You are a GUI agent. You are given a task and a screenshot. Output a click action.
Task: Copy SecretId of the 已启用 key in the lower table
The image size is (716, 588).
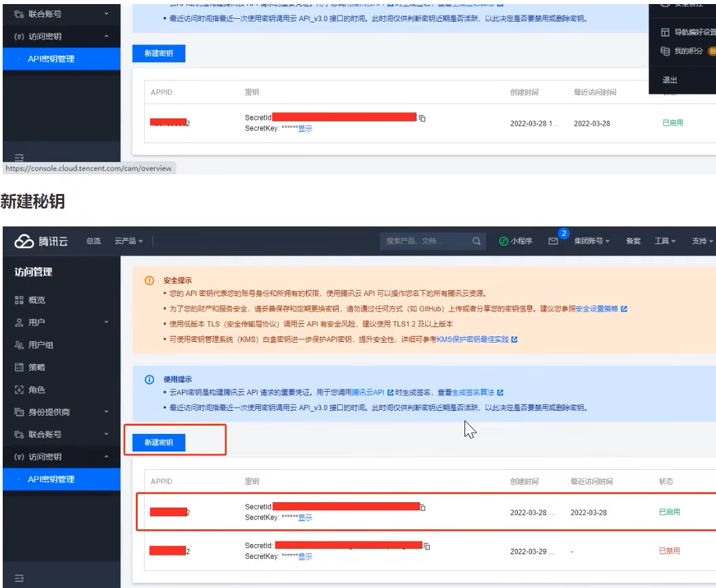423,508
